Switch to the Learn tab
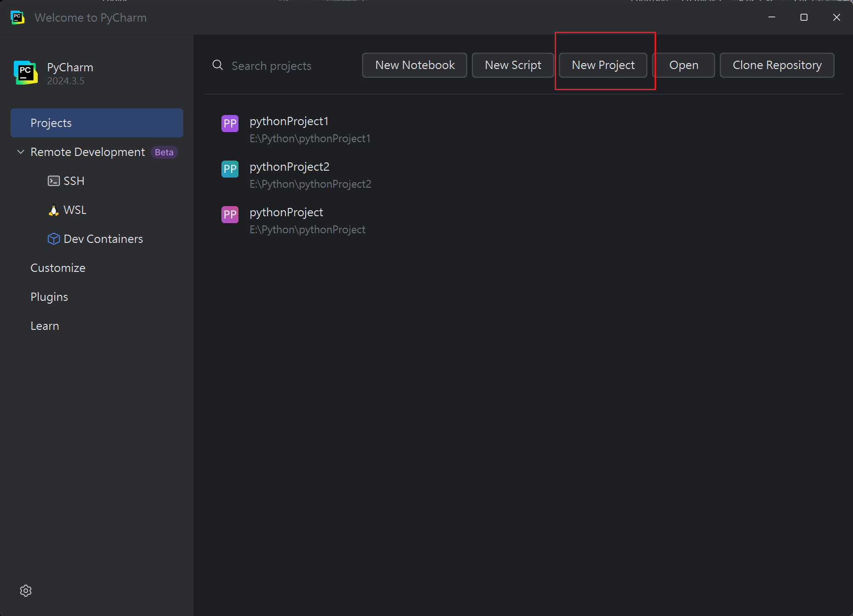This screenshot has height=616, width=853. [x=45, y=326]
